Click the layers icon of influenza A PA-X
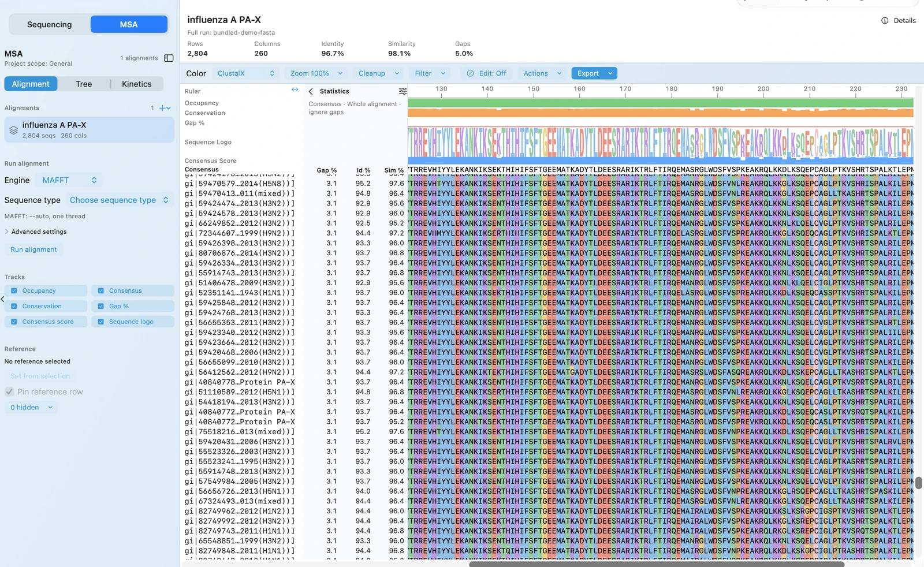Screen dimensions: 924x567 (13, 130)
